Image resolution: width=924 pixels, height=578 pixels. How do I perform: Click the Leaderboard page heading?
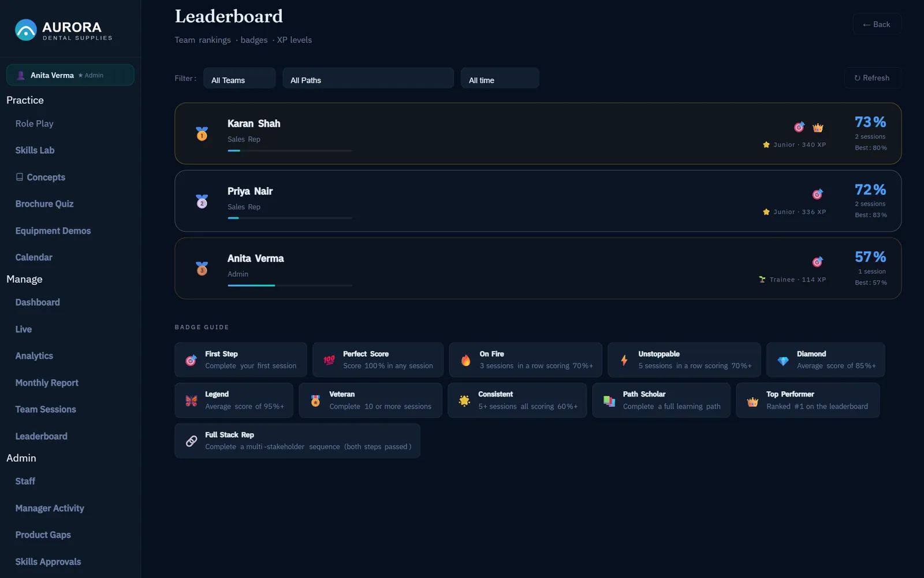[x=229, y=16]
